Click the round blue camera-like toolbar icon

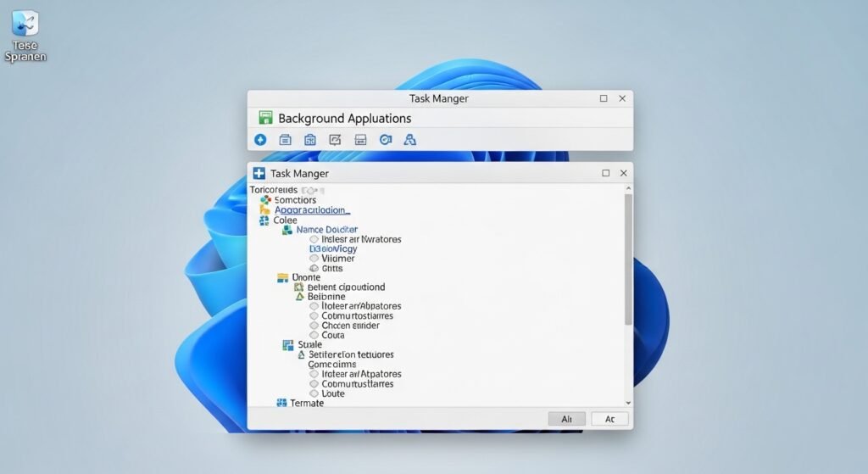[385, 140]
